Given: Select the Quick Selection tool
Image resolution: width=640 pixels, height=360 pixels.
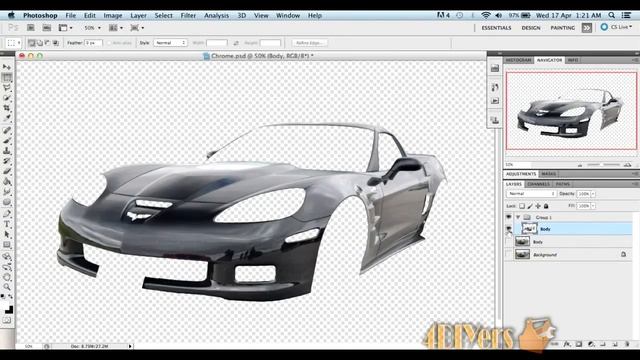Looking at the screenshot, I should (7, 98).
